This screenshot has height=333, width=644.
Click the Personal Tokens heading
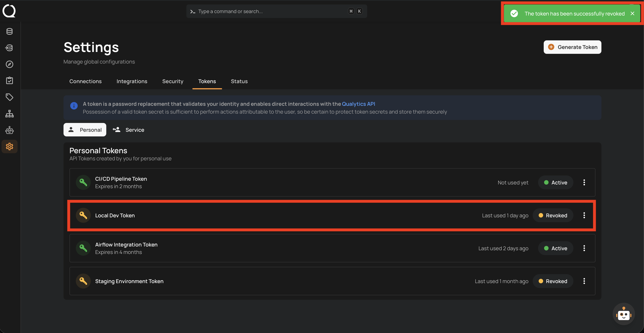98,151
